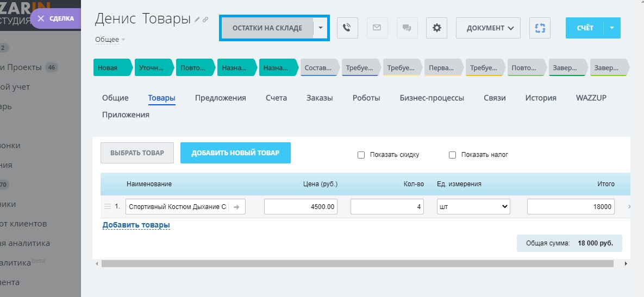Open the шт unit of measure dropdown
The width and height of the screenshot is (644, 297).
tap(473, 207)
